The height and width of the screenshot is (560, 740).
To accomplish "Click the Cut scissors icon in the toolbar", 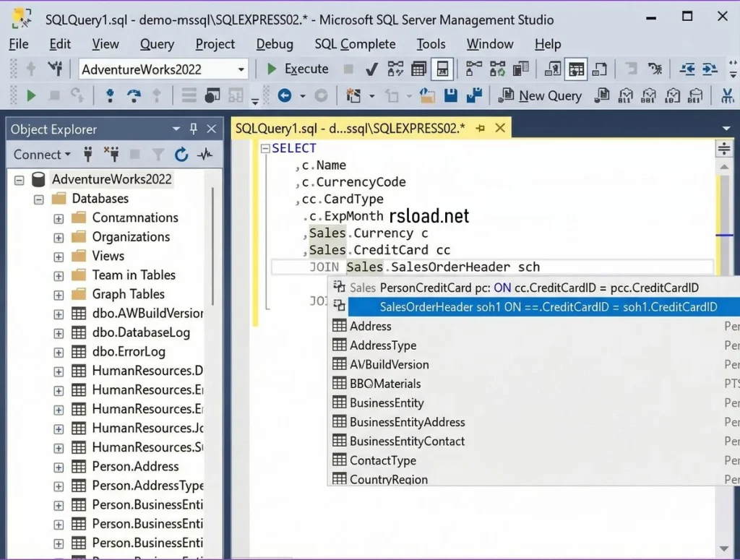I will tap(727, 95).
